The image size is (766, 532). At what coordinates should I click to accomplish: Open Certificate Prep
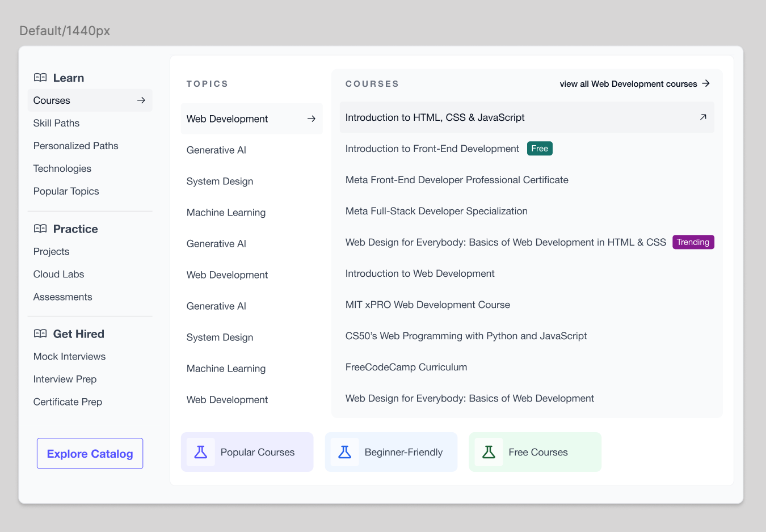[68, 402]
